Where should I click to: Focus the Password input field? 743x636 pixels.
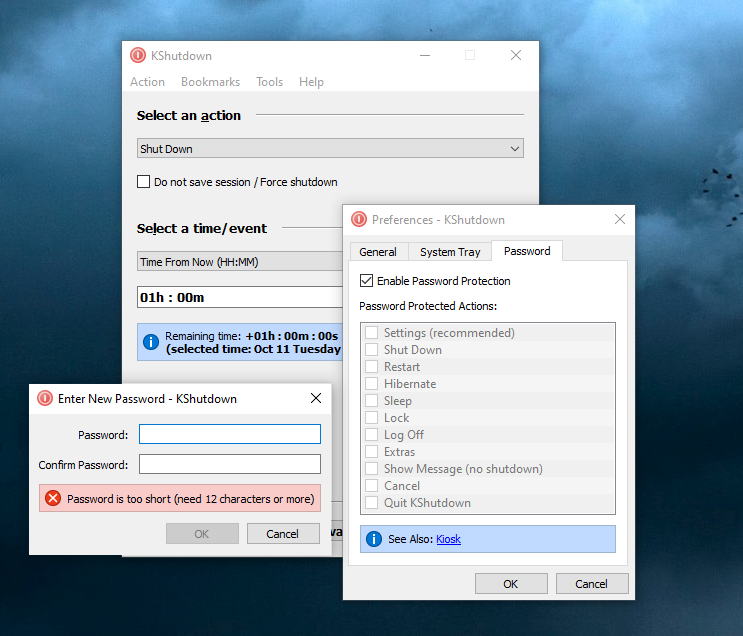pos(230,434)
